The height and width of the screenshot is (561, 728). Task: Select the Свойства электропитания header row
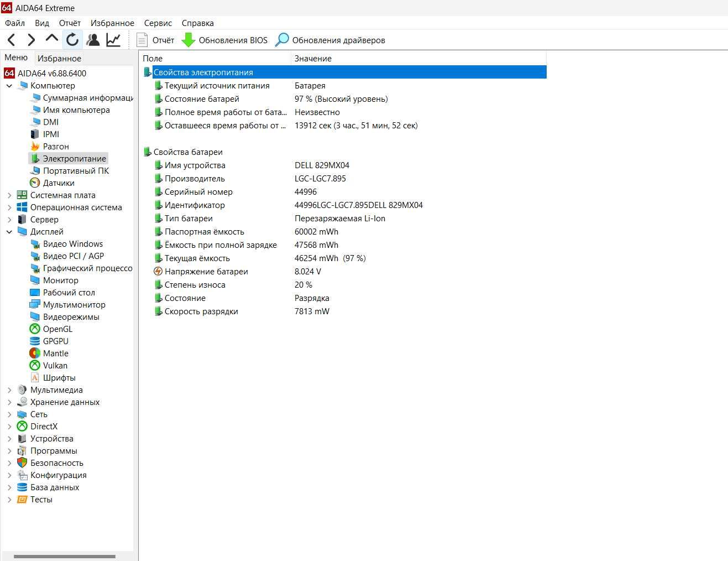pos(344,72)
